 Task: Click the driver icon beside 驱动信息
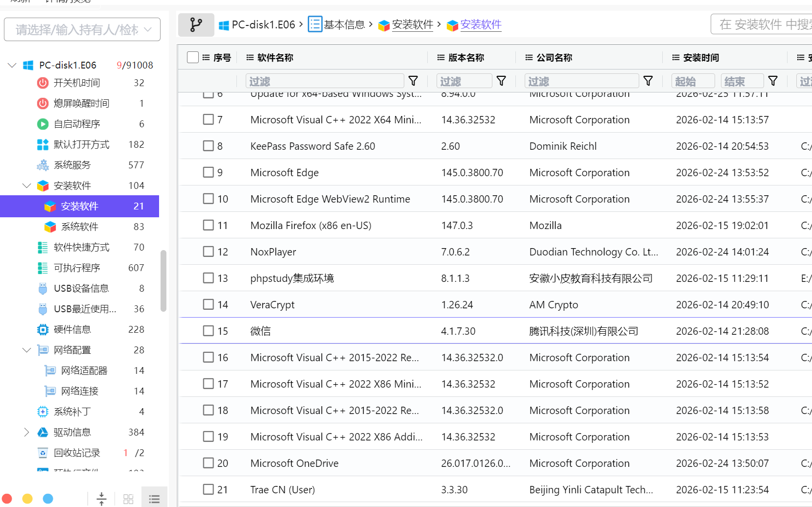tap(43, 432)
